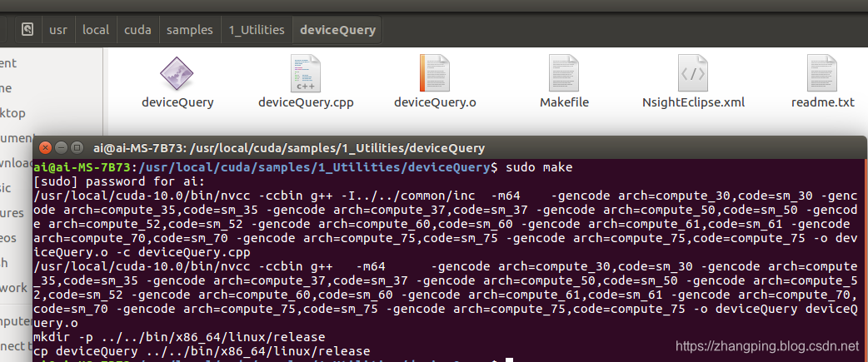Close the terminal window

(x=45, y=148)
